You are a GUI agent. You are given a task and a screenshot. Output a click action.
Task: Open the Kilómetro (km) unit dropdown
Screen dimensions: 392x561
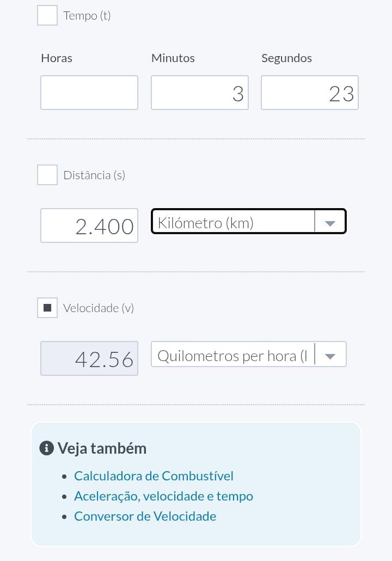coord(233,222)
